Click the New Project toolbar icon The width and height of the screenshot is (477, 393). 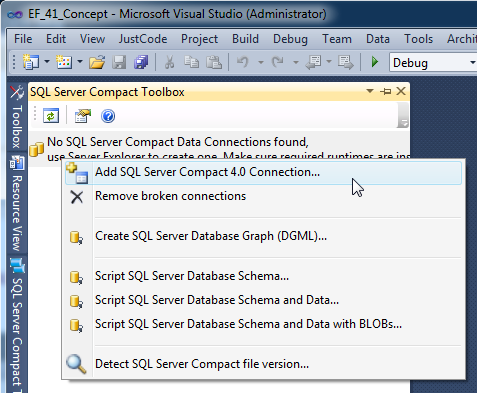click(x=31, y=62)
